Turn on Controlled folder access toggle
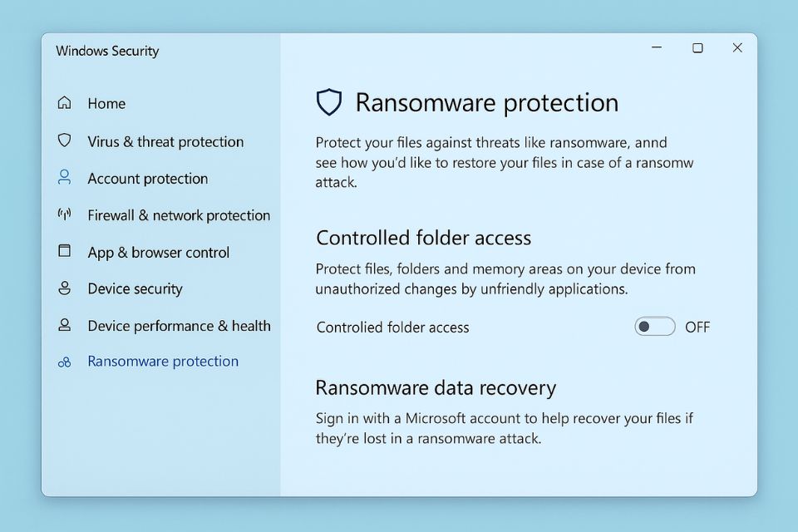This screenshot has height=532, width=798. [654, 327]
